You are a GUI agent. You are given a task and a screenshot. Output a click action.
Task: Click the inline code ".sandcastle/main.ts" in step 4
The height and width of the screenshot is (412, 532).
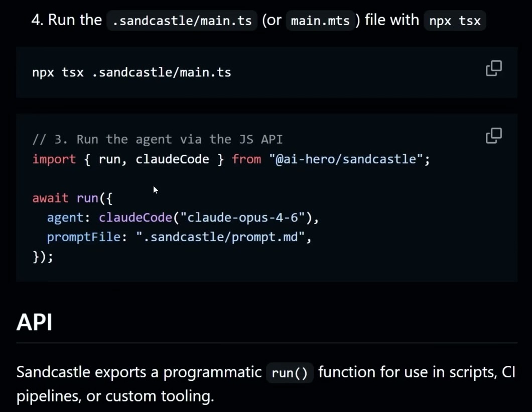(x=182, y=21)
